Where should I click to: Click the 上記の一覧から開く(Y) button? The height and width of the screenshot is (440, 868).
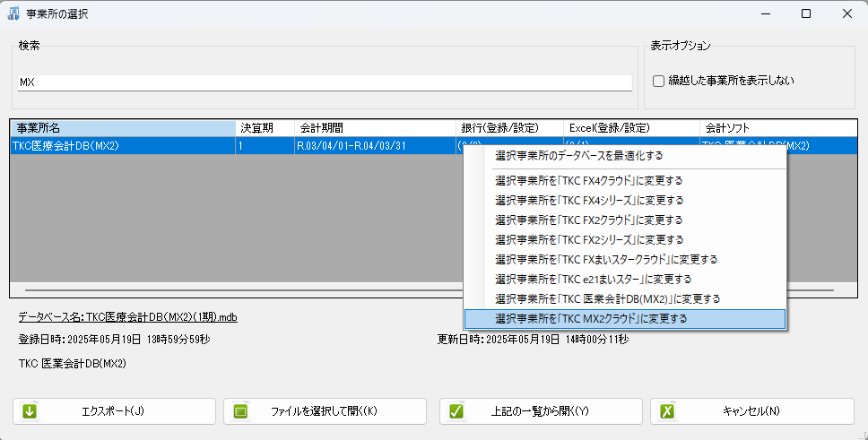541,411
